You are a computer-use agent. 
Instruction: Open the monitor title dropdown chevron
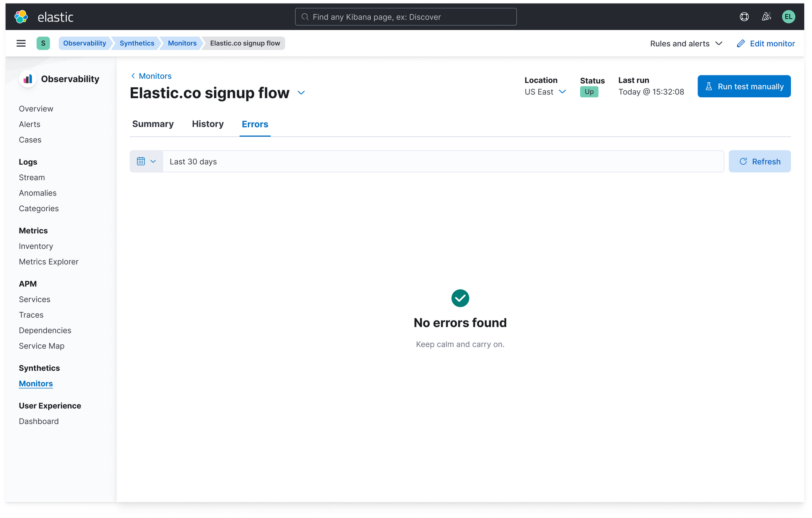(x=301, y=93)
